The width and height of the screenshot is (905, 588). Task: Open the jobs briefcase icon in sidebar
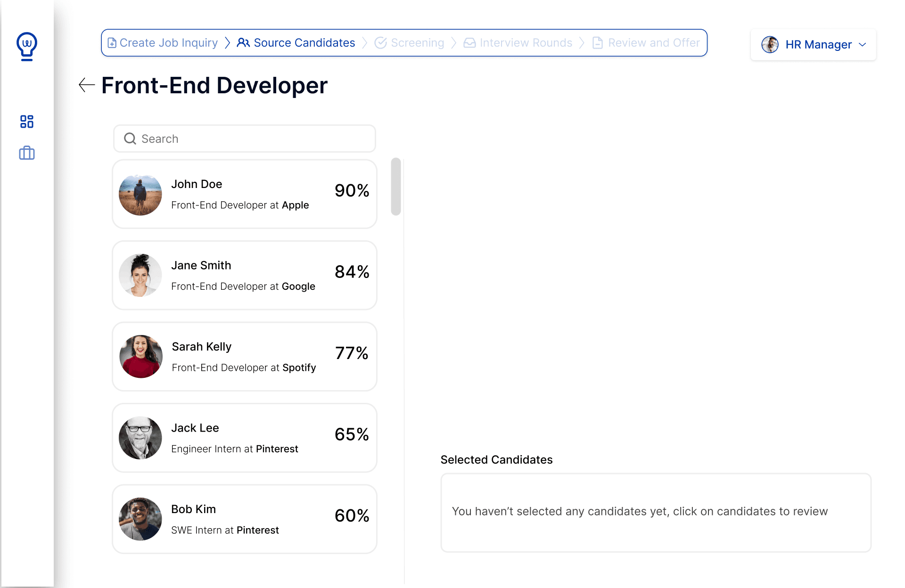pyautogui.click(x=26, y=153)
